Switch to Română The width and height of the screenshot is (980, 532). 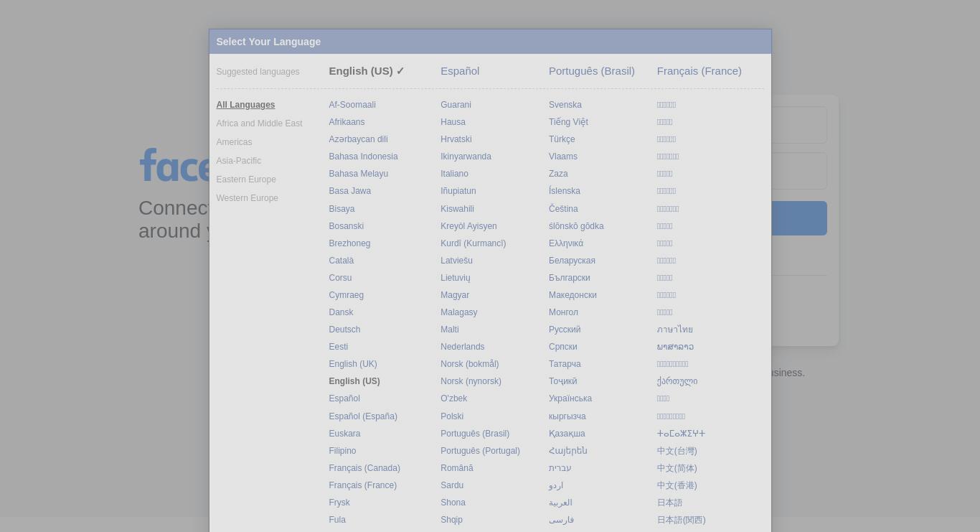coord(456,468)
